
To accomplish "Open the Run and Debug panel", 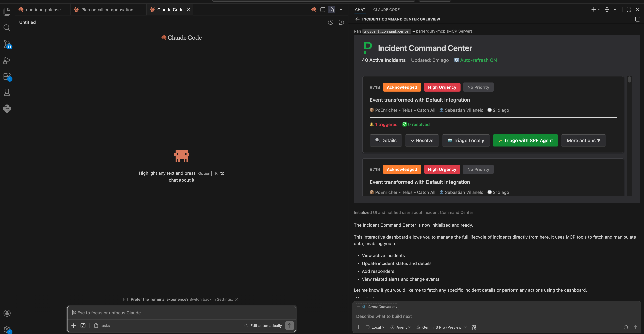I will tap(7, 60).
